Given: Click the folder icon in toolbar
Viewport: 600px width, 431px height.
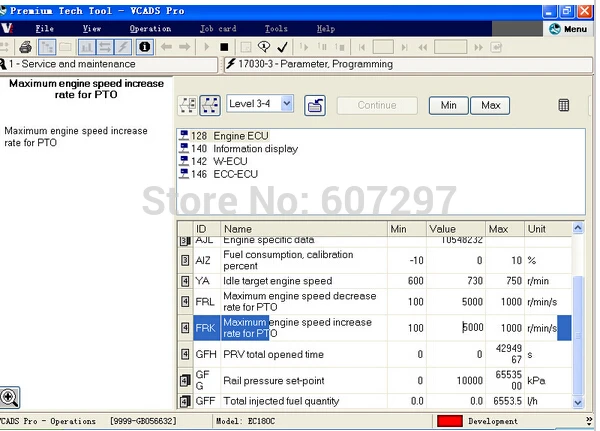Looking at the screenshot, I should [65, 47].
